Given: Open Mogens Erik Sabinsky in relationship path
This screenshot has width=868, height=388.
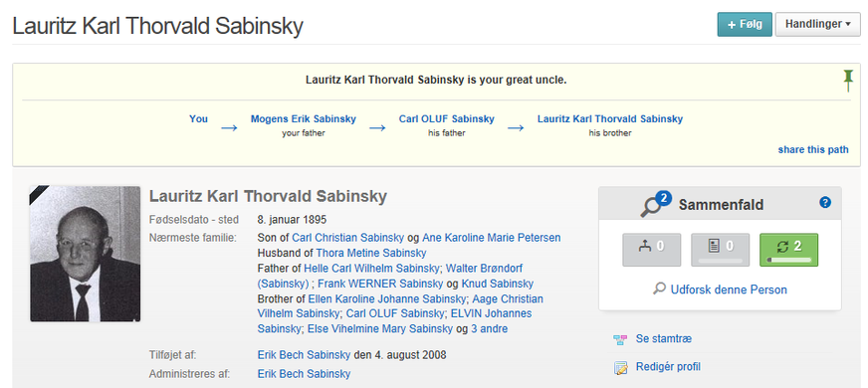Looking at the screenshot, I should coord(304,119).
